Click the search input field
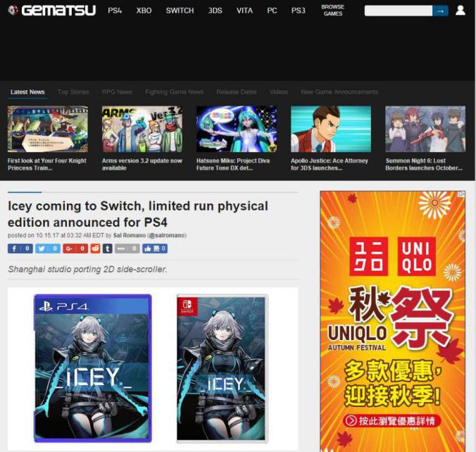The height and width of the screenshot is (452, 476). point(399,11)
